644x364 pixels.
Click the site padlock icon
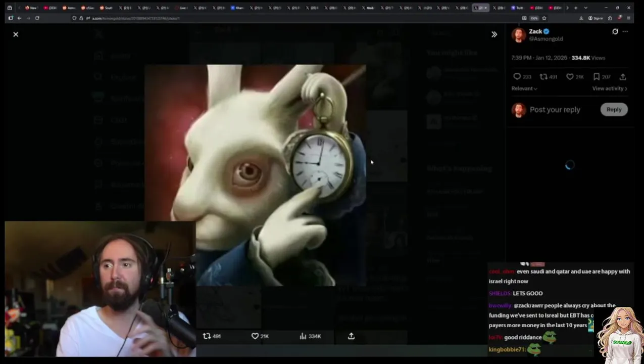[81, 18]
